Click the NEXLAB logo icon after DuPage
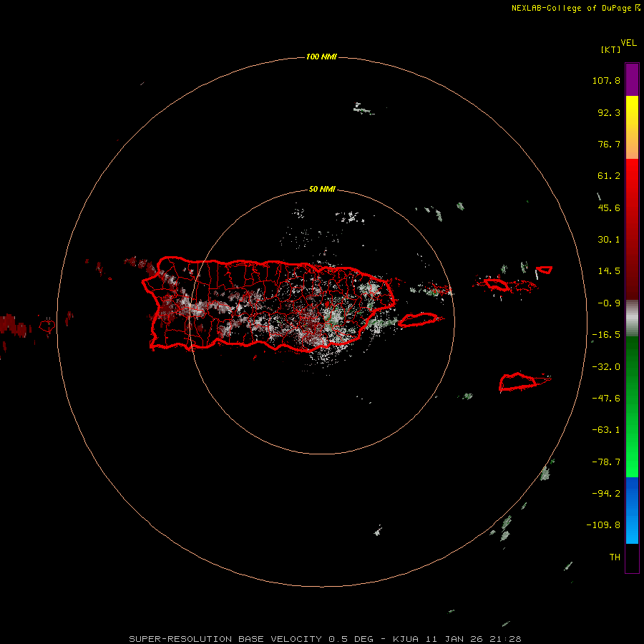The height and width of the screenshot is (644, 644). click(638, 7)
